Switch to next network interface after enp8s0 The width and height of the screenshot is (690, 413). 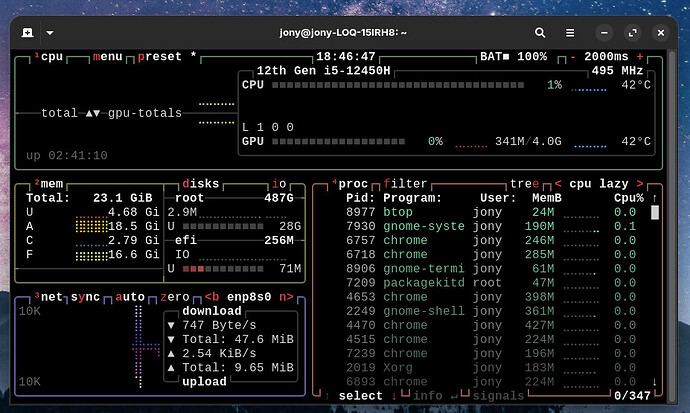(x=287, y=297)
